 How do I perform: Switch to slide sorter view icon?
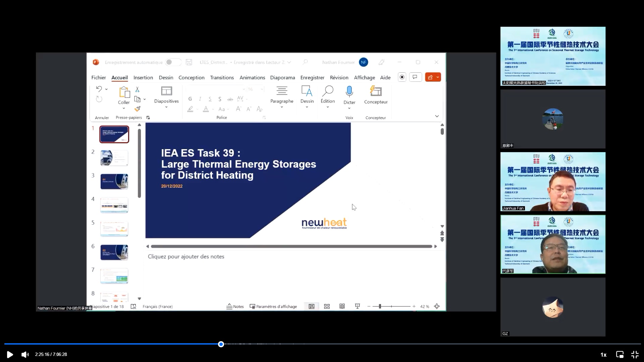tap(327, 306)
